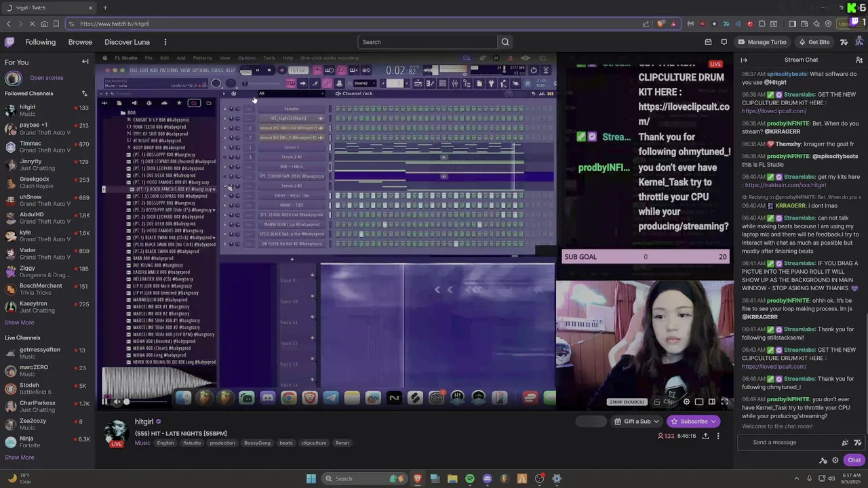Show more live channels at sidebar bottom
The height and width of the screenshot is (488, 868).
click(19, 457)
